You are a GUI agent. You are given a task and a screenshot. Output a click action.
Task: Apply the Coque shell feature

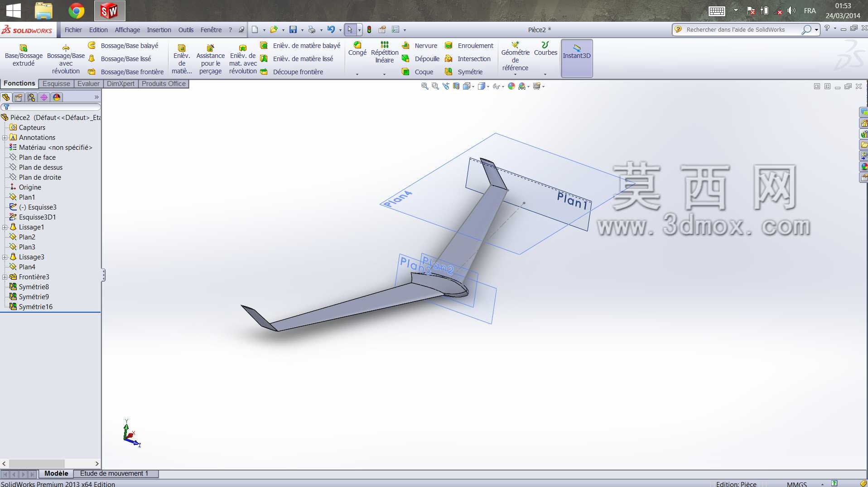click(417, 72)
